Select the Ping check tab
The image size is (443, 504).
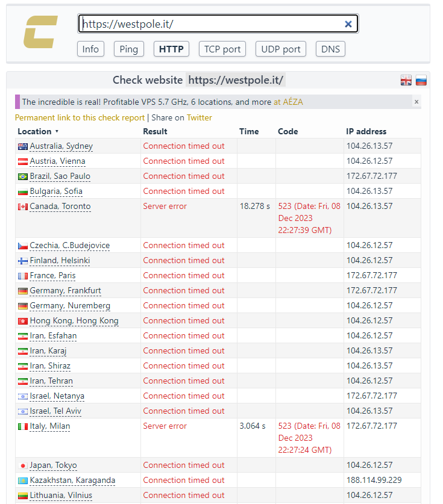(x=128, y=49)
